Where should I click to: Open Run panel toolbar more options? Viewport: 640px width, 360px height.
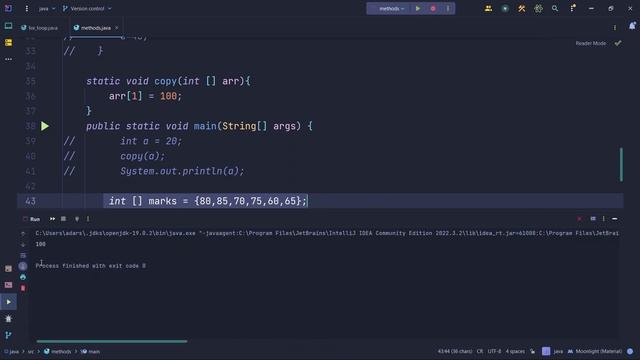click(x=88, y=219)
